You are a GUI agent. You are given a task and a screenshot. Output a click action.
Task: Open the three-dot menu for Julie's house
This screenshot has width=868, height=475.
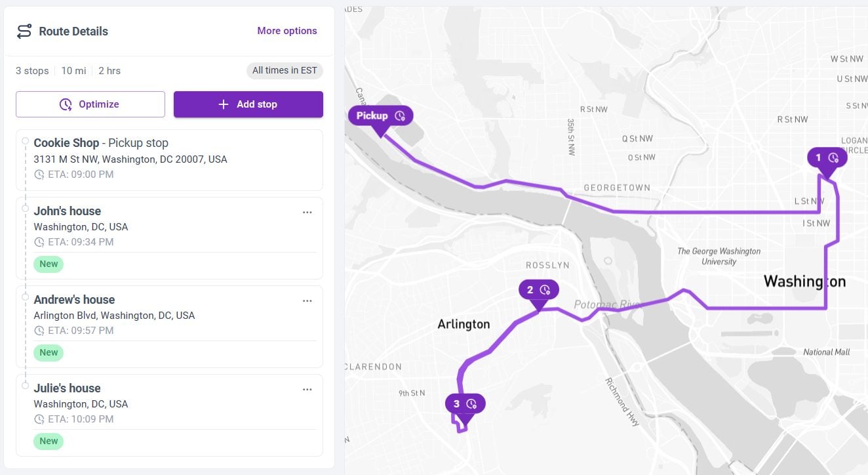pyautogui.click(x=307, y=389)
